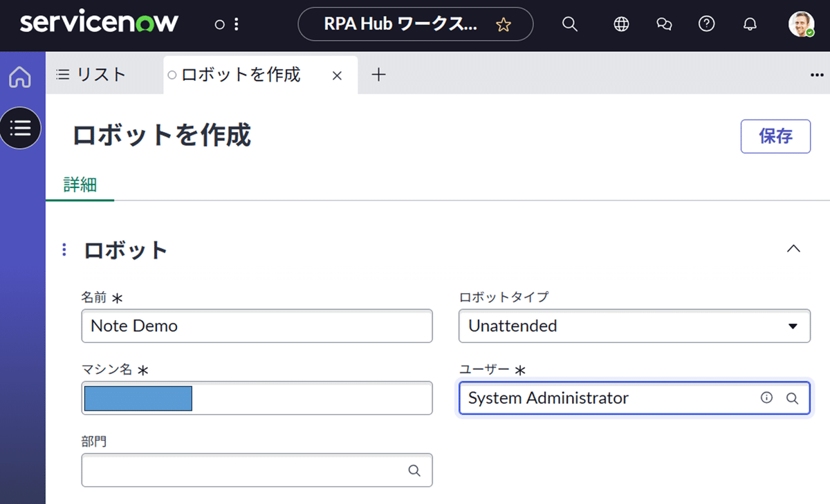Save the robot with the 保存 button
The width and height of the screenshot is (830, 504).
coord(775,136)
